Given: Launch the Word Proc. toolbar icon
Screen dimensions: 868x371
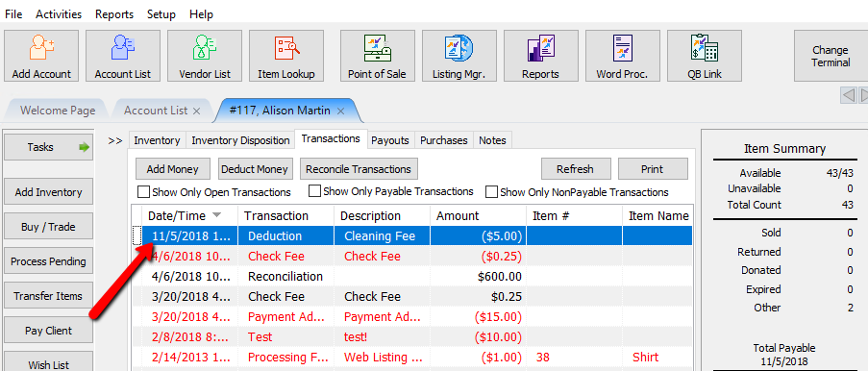Looking at the screenshot, I should (x=623, y=56).
